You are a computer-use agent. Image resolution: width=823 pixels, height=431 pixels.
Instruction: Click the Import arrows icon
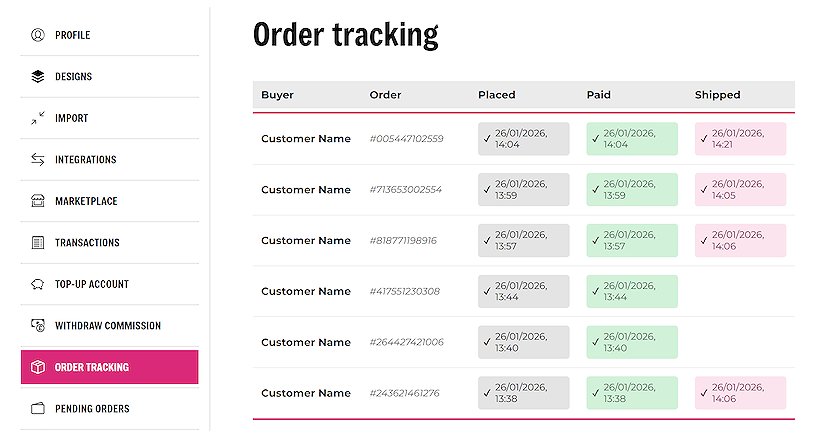point(38,118)
